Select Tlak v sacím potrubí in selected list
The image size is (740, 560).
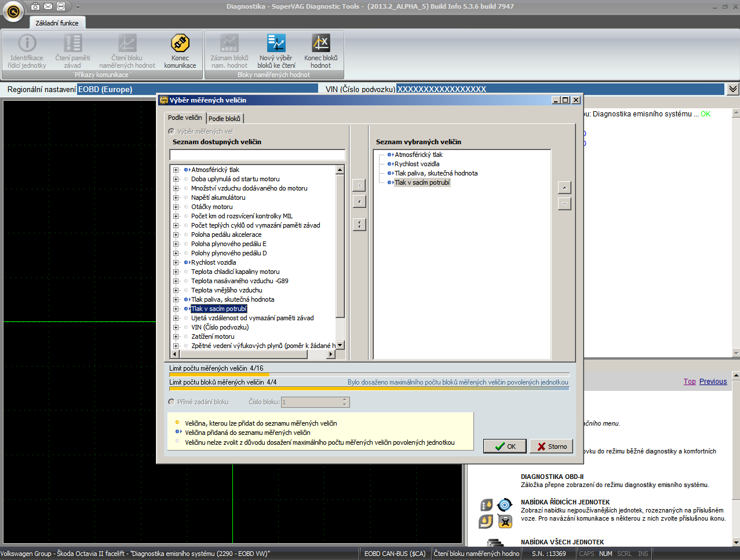click(422, 182)
